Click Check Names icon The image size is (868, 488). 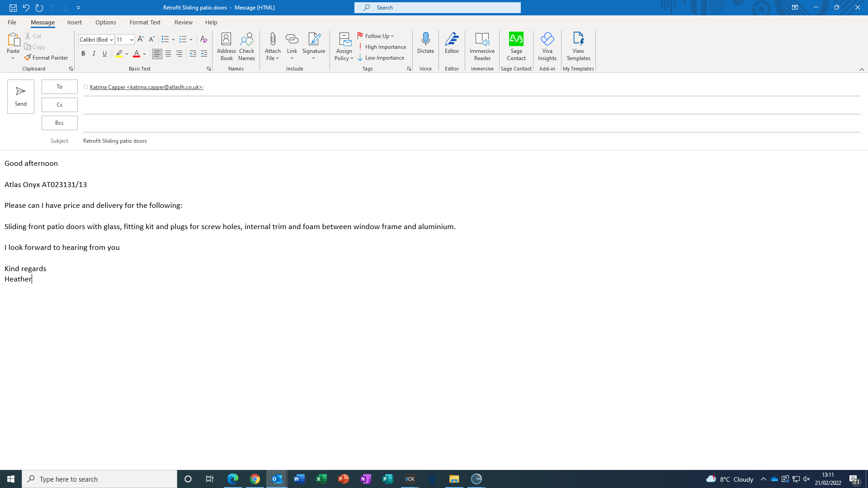[246, 46]
